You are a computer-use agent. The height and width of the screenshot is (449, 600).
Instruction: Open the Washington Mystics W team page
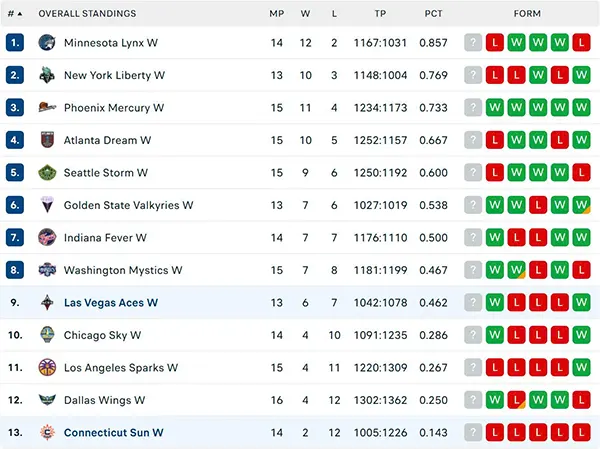(123, 271)
